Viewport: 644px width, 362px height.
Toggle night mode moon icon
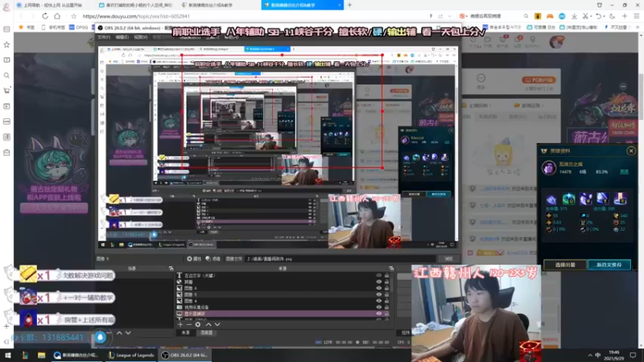(x=613, y=16)
